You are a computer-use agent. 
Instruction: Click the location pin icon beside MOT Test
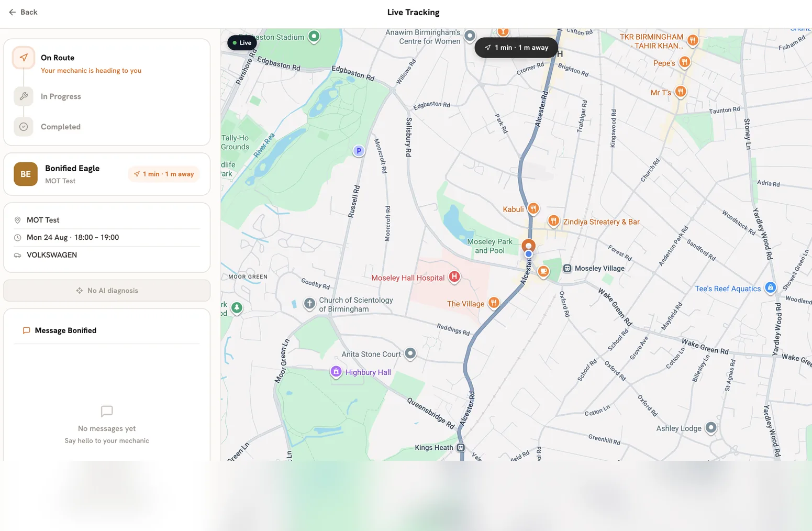point(17,220)
